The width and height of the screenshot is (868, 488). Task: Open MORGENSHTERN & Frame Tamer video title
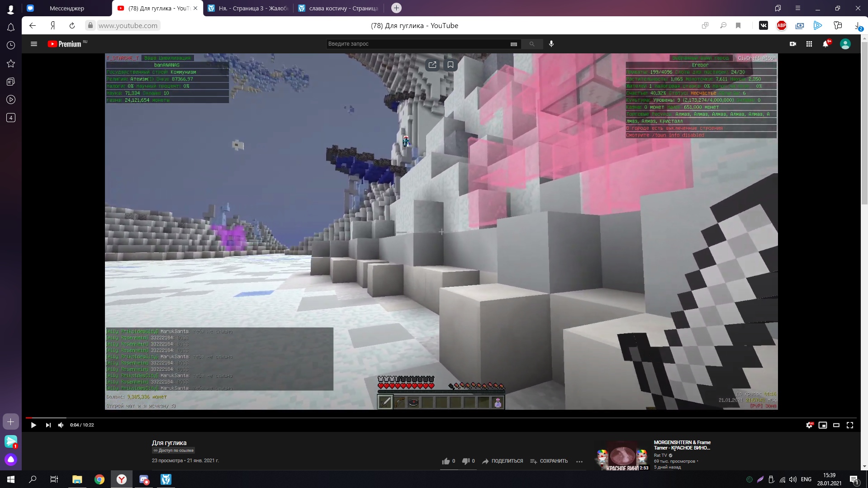click(x=682, y=445)
